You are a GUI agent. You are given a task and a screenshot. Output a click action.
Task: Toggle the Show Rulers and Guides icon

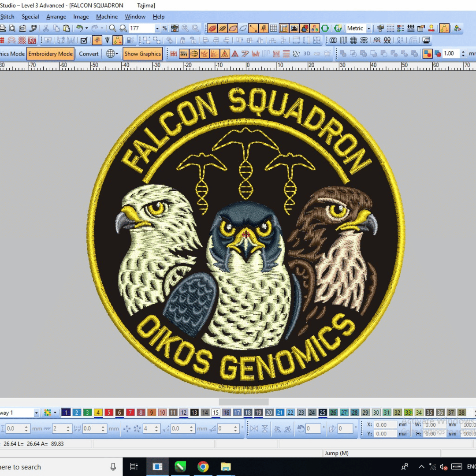click(284, 28)
